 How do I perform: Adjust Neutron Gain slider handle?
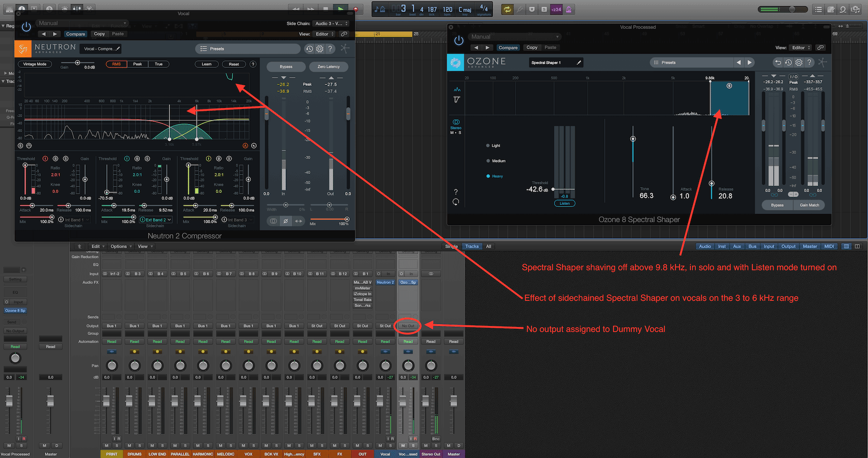(77, 63)
